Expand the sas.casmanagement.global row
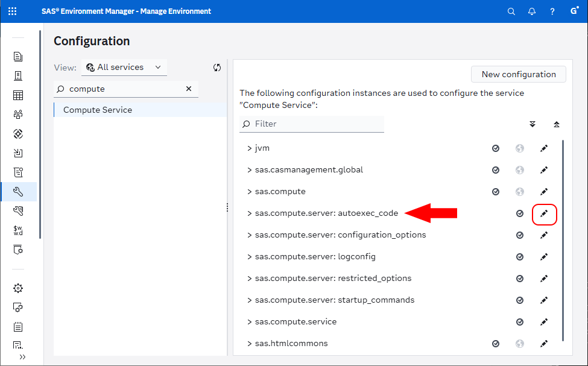The height and width of the screenshot is (366, 588). [250, 170]
